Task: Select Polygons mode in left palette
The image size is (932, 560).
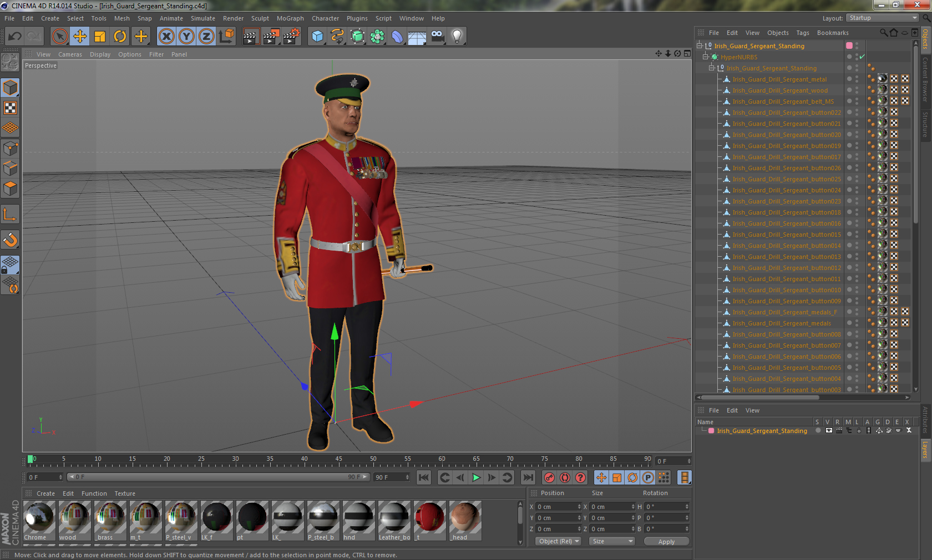Action: (x=11, y=189)
